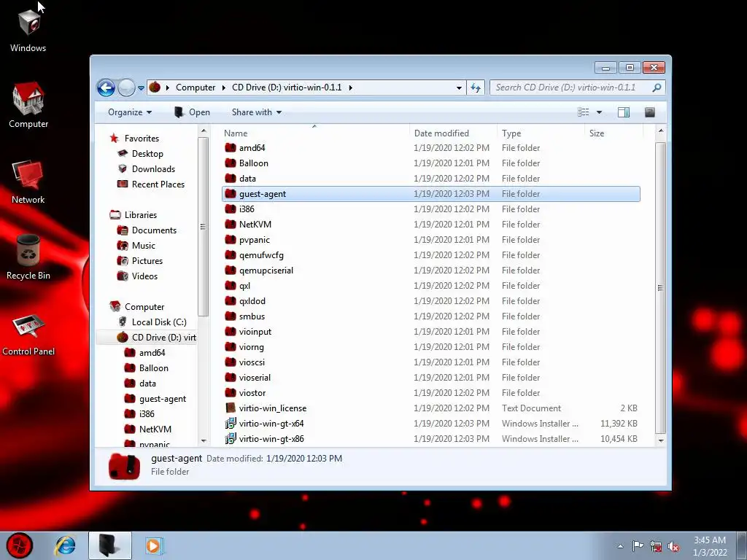The width and height of the screenshot is (747, 560).
Task: Select the Balloon folder in file list
Action: pyautogui.click(x=431, y=163)
